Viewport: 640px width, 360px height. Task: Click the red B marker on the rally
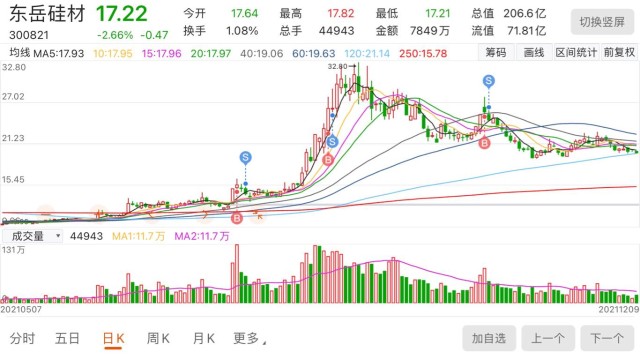(328, 160)
